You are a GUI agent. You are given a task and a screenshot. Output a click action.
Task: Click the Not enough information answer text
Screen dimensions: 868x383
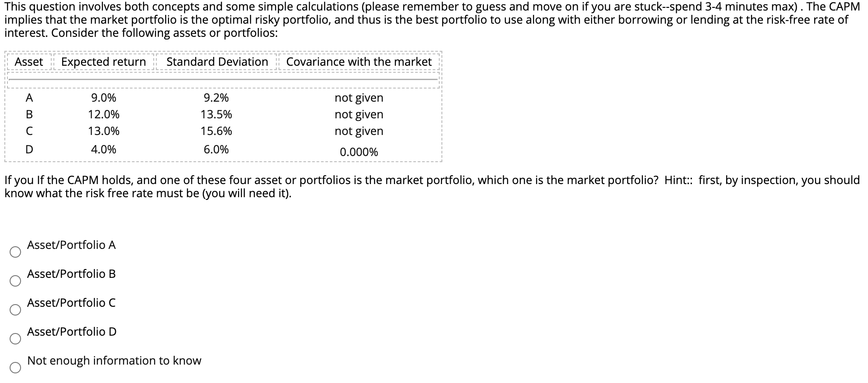114,360
